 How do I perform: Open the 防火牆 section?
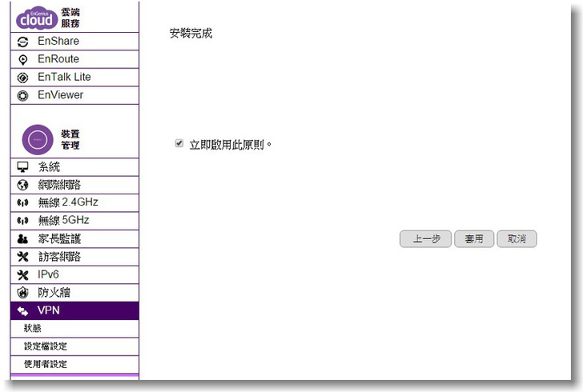click(x=74, y=293)
